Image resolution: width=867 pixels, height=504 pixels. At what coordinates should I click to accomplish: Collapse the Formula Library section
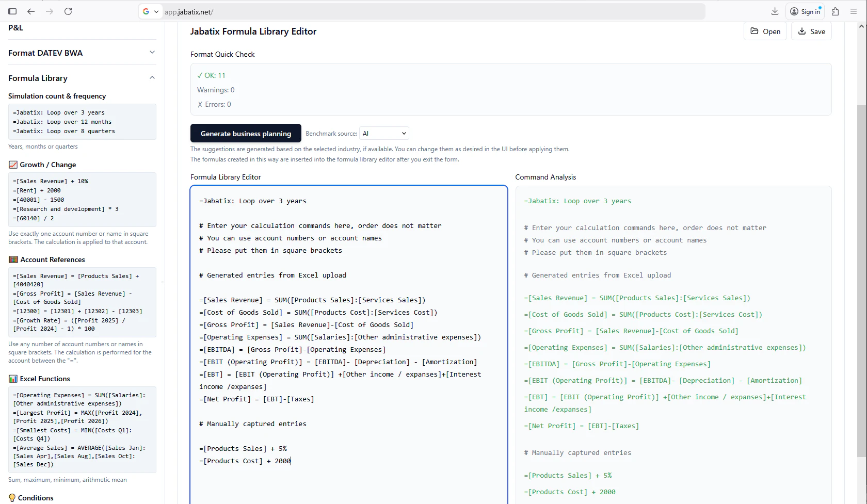click(152, 77)
